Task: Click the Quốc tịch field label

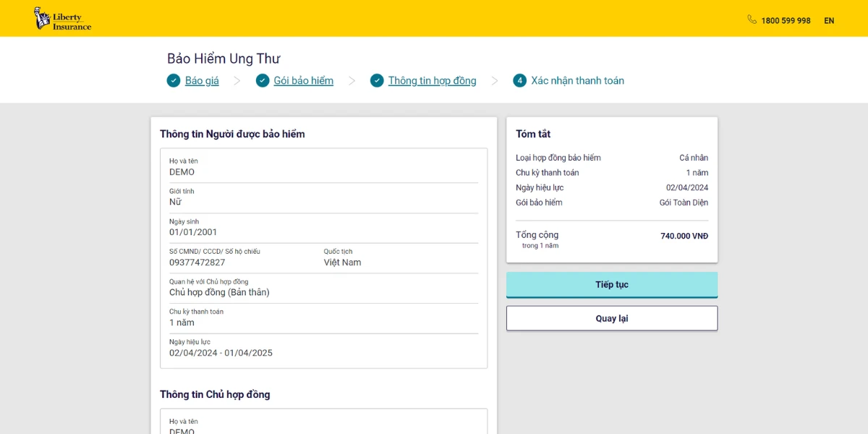Action: (x=338, y=252)
